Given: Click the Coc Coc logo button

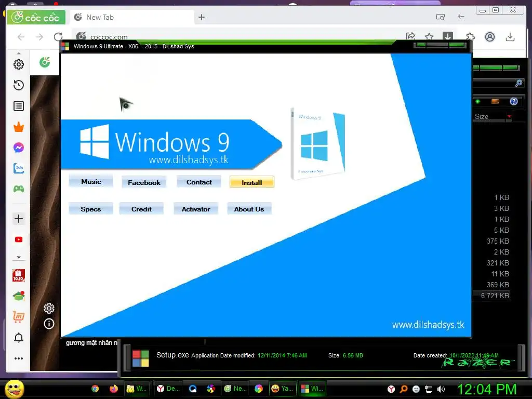Looking at the screenshot, I should (x=36, y=17).
